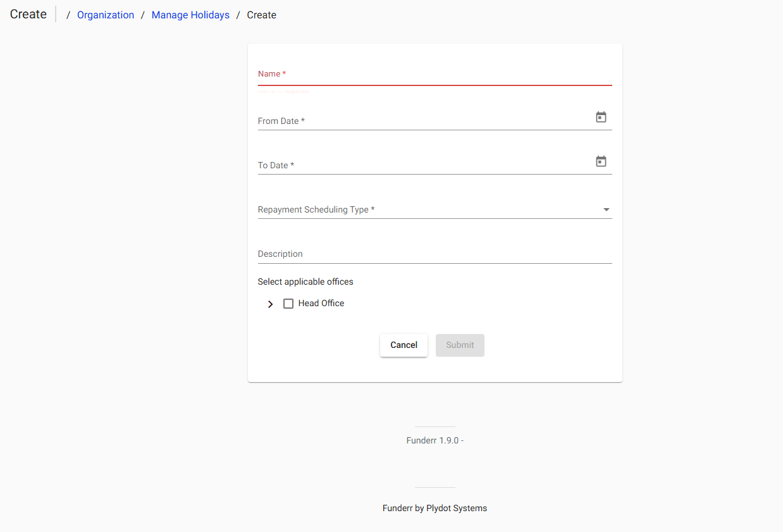
Task: Click into the From Date field
Action: click(x=424, y=120)
